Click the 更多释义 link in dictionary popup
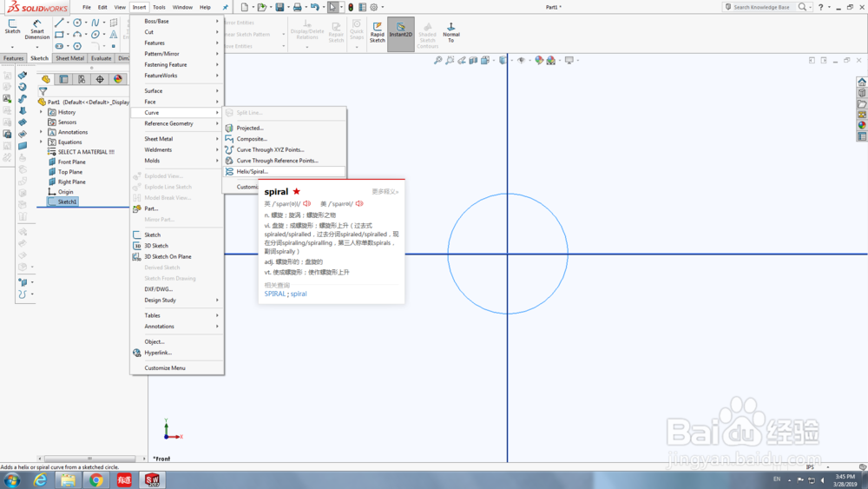The image size is (868, 489). pyautogui.click(x=385, y=192)
